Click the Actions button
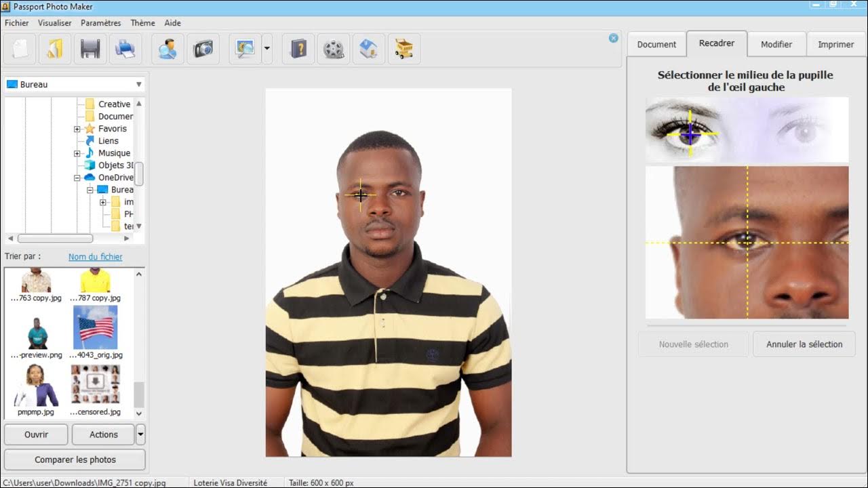The image size is (868, 488). pyautogui.click(x=104, y=434)
